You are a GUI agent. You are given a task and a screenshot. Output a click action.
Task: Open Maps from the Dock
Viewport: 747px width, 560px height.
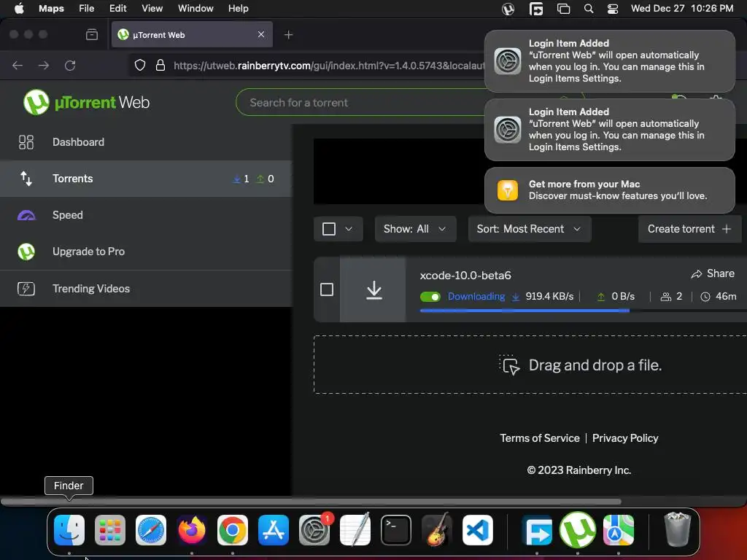coord(619,530)
